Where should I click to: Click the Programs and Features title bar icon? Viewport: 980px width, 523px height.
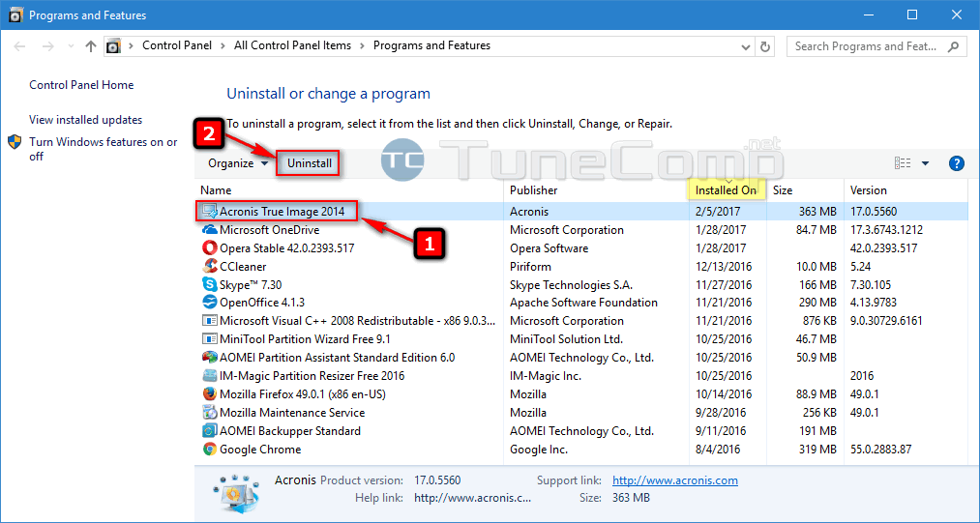pos(16,15)
